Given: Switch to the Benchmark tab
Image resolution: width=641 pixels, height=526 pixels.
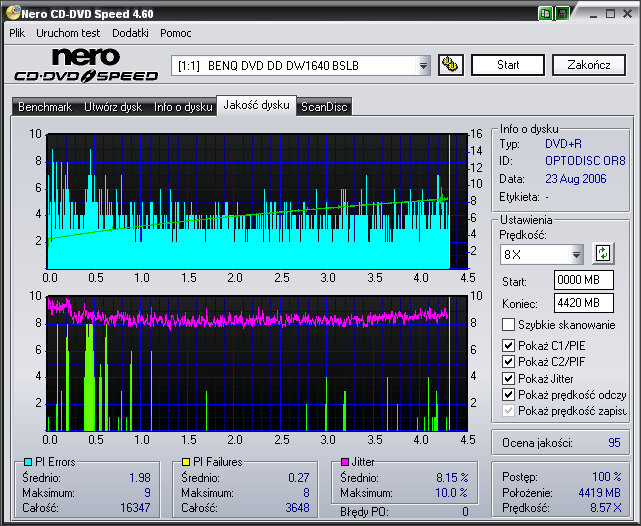Looking at the screenshot, I should click(x=45, y=107).
